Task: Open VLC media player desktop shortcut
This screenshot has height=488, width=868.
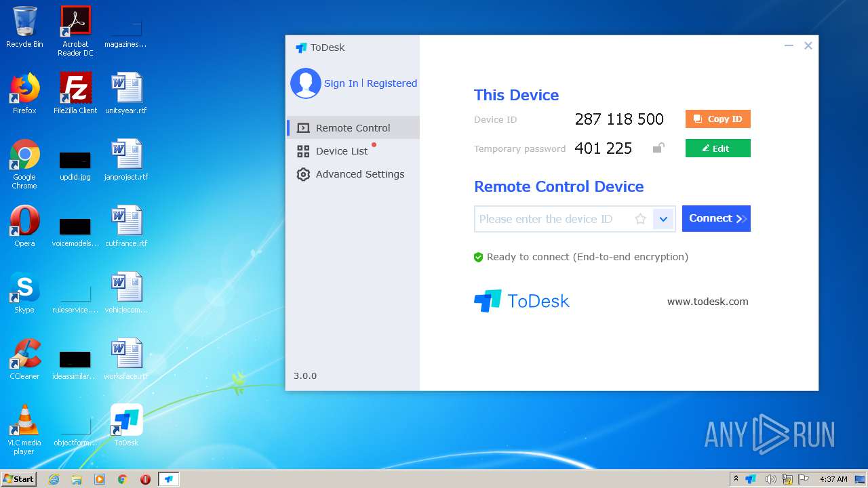Action: [x=24, y=430]
